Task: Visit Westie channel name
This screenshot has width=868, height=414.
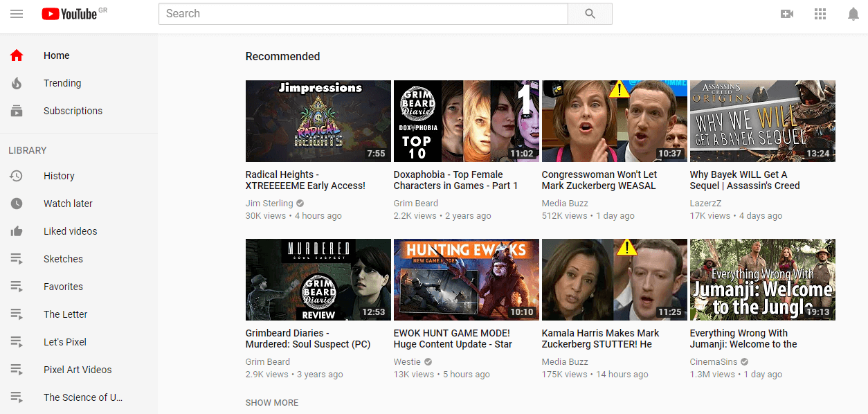Action: coord(407,362)
